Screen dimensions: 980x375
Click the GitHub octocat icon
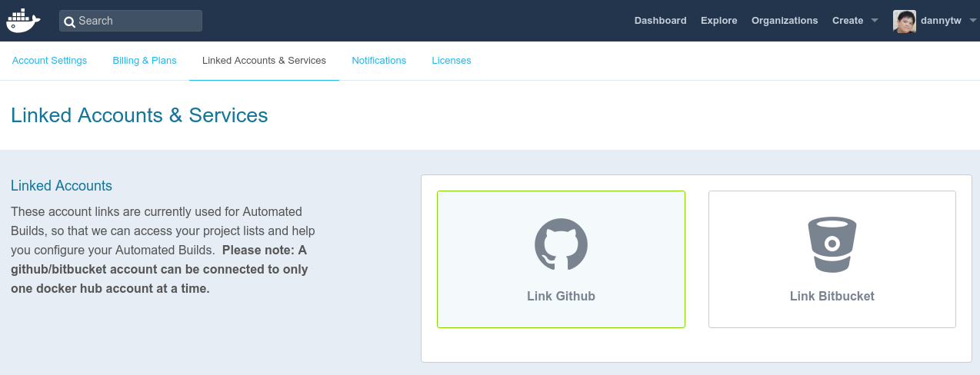[x=561, y=244]
